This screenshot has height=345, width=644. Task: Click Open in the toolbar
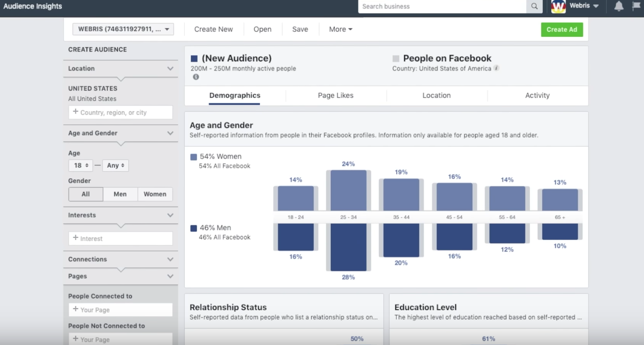[x=262, y=29]
